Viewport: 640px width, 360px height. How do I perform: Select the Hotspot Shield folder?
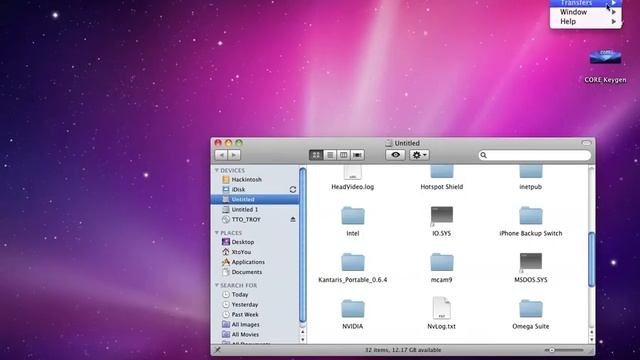pyautogui.click(x=442, y=178)
